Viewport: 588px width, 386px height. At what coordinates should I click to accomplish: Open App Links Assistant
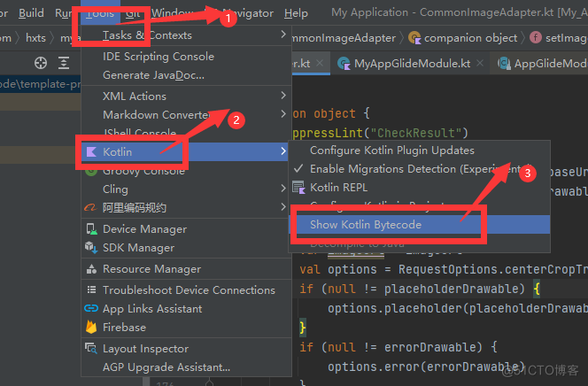point(186,309)
